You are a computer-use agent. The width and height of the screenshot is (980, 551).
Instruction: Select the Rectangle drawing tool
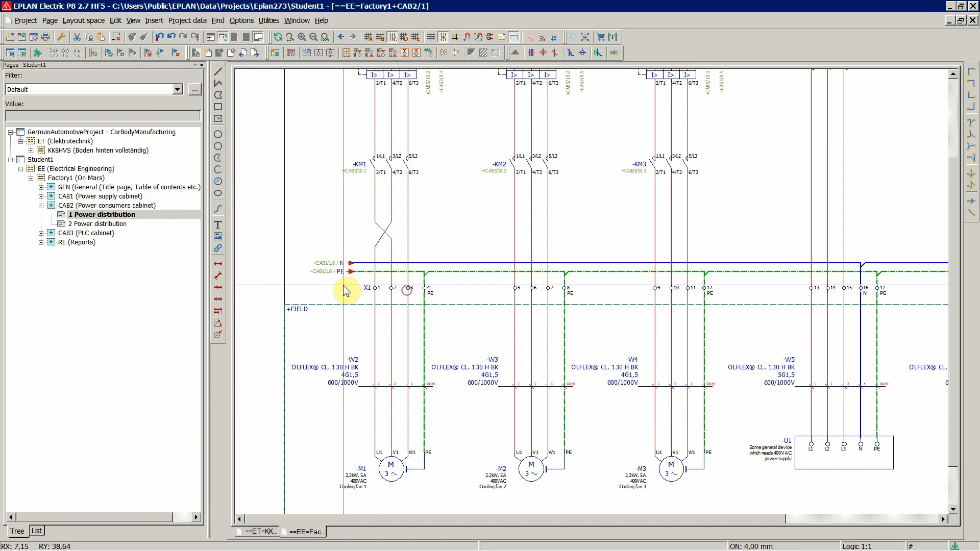218,107
